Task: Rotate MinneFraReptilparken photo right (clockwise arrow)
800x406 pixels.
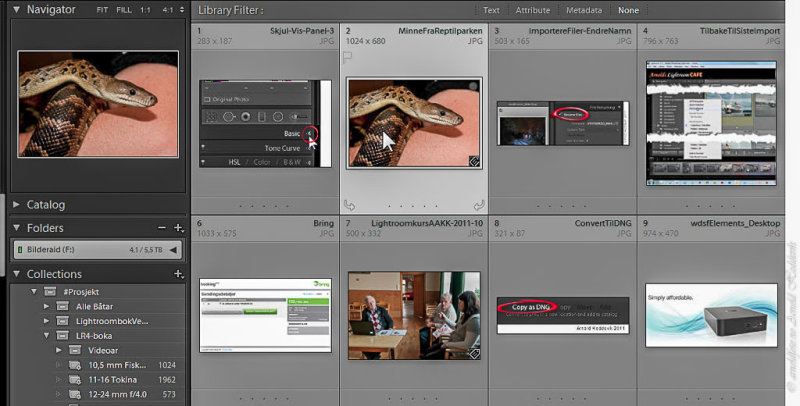Action: point(479,206)
